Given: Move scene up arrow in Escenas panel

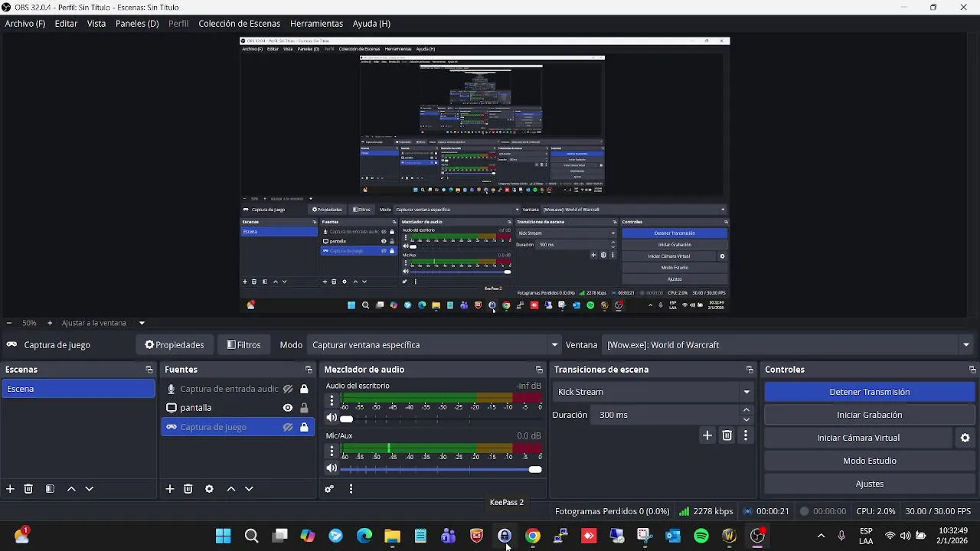Looking at the screenshot, I should tap(71, 489).
